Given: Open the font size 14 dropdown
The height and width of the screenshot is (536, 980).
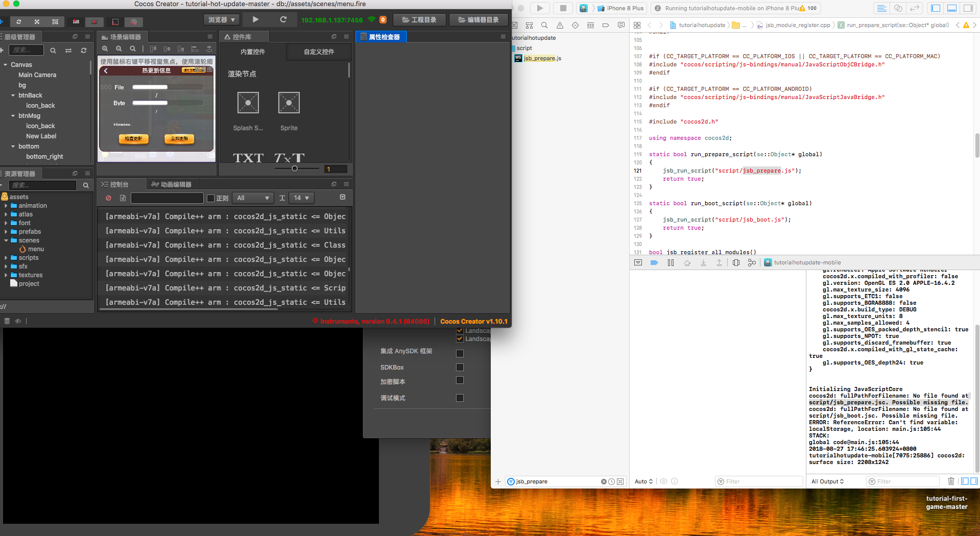Looking at the screenshot, I should (301, 198).
